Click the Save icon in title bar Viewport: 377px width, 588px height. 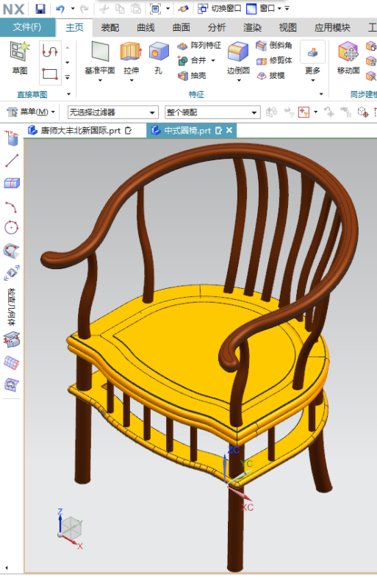pyautogui.click(x=40, y=9)
